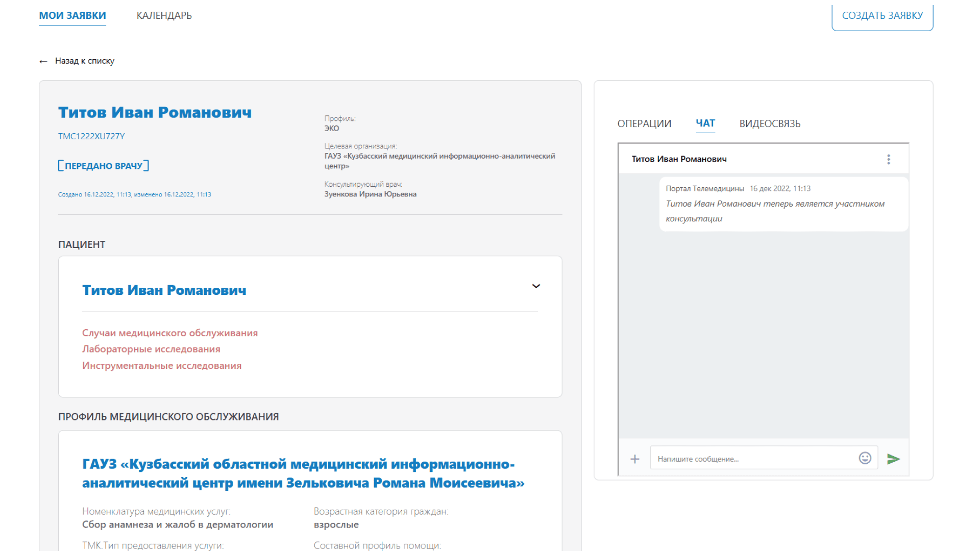
Task: Click the ПЕРЕДАНО ВРАЧУ status badge
Action: 104,166
